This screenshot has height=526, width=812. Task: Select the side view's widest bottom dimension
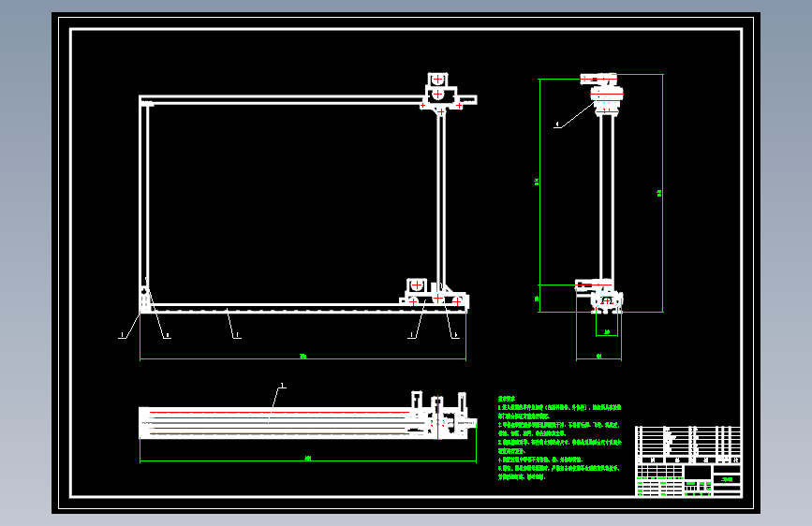coord(598,358)
